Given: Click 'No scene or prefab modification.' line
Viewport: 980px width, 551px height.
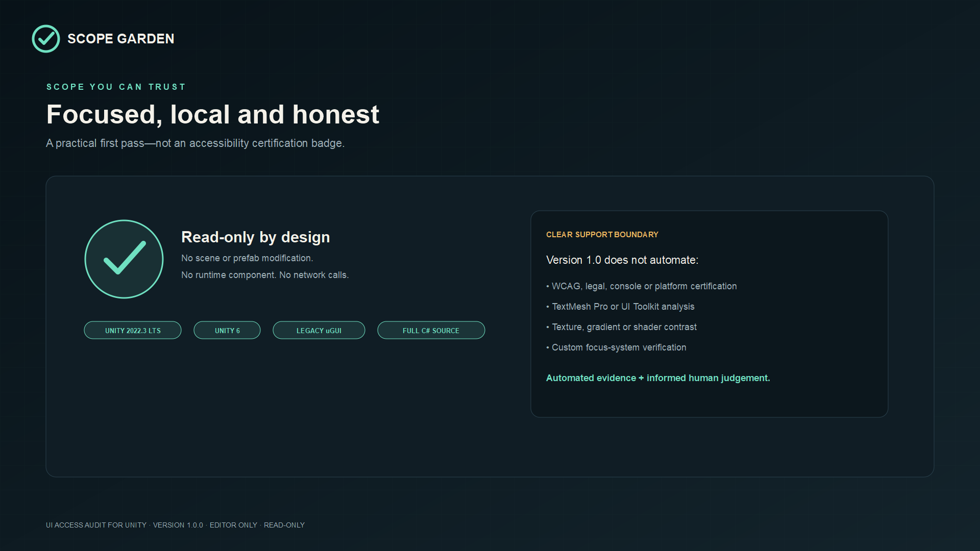Looking at the screenshot, I should (247, 258).
